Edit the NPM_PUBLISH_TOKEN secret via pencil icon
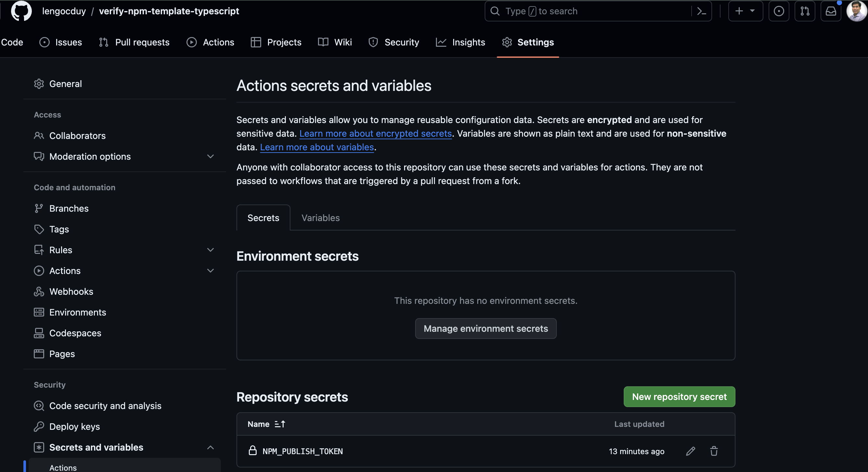The width and height of the screenshot is (868, 472). (690, 451)
